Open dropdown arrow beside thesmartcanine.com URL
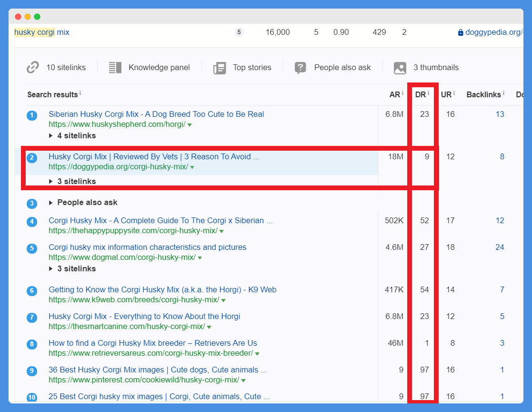532x412 pixels. pyautogui.click(x=209, y=327)
